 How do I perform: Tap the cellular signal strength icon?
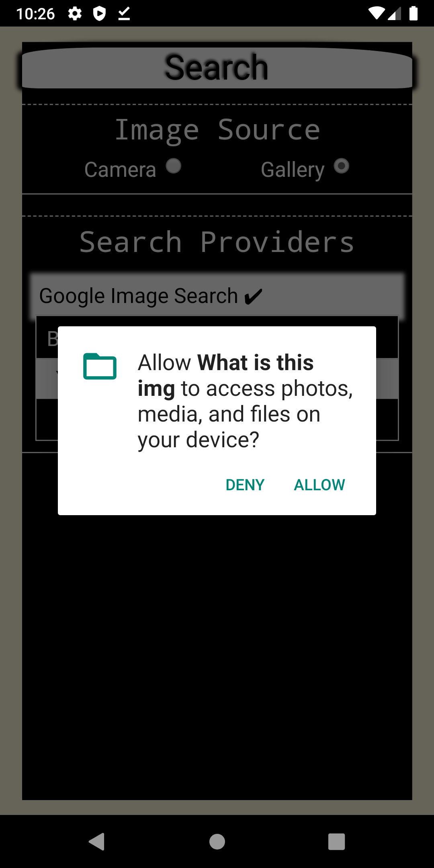pyautogui.click(x=395, y=14)
